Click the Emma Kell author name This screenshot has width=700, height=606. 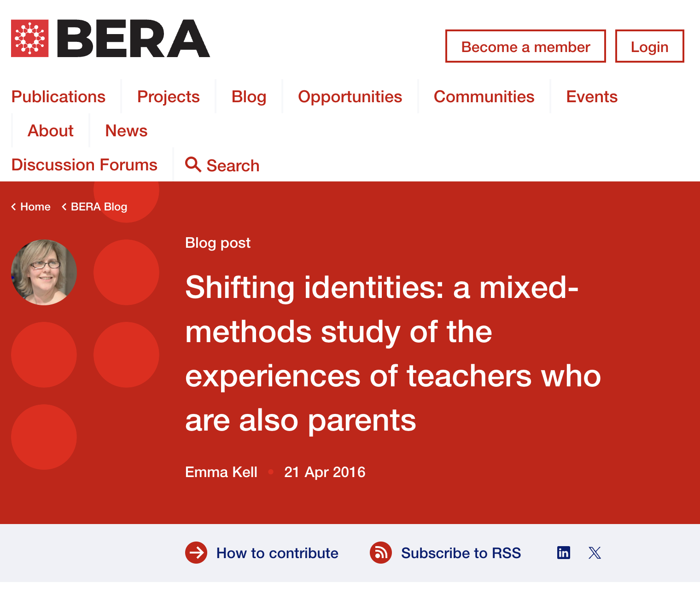221,472
